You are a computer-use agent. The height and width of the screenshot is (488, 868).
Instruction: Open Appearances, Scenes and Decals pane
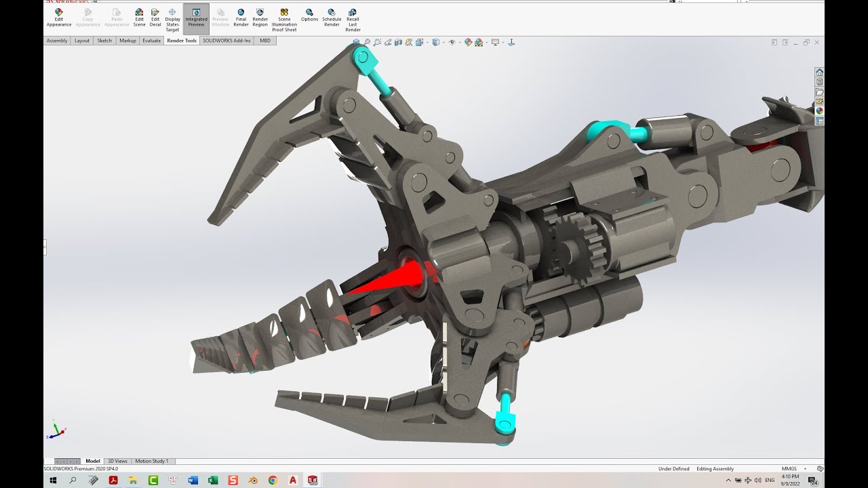point(819,111)
